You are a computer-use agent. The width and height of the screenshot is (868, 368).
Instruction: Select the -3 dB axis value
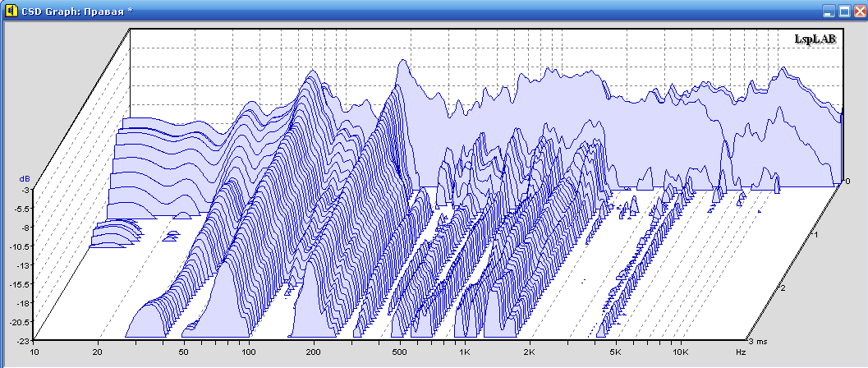26,190
